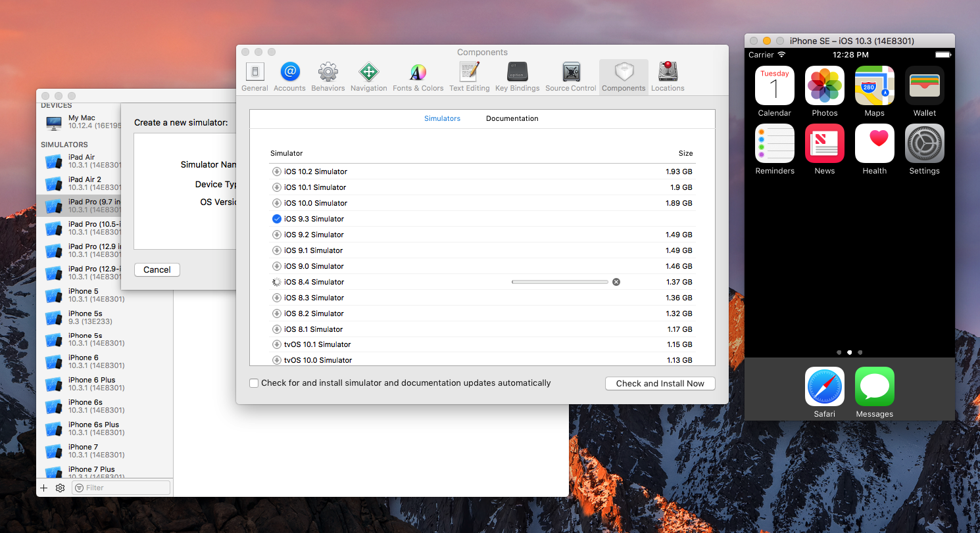980x533 pixels.
Task: Download the iOS 10.2 Simulator
Action: 276,172
